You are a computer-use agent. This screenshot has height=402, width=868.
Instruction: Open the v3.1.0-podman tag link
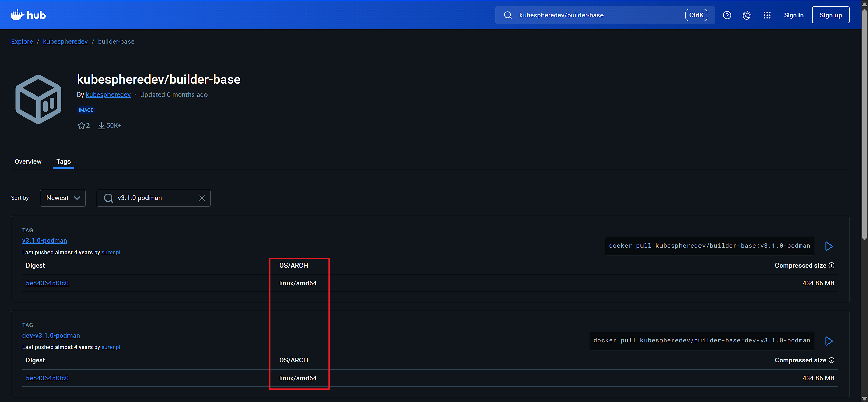(x=44, y=240)
